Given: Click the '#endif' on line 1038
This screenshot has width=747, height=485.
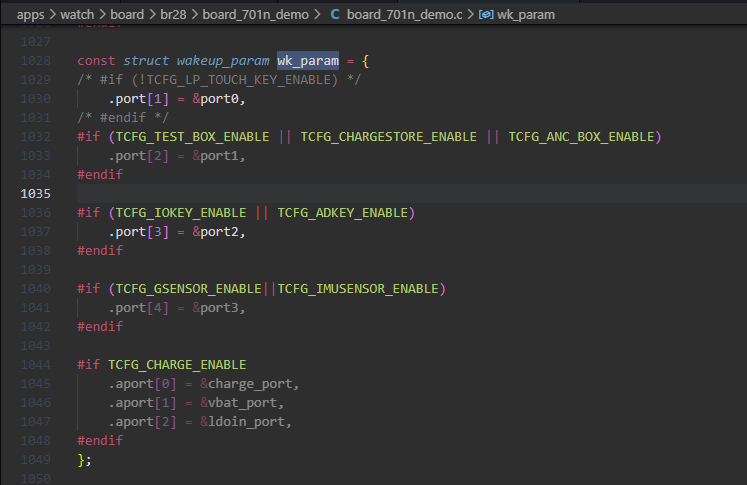Looking at the screenshot, I should (100, 251).
